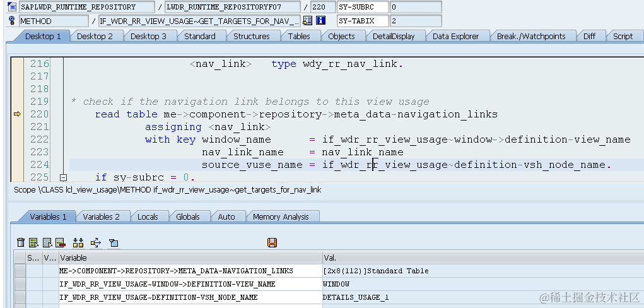The width and height of the screenshot is (644, 308).
Task: Open the Break./Watchpoints tab
Action: click(531, 36)
